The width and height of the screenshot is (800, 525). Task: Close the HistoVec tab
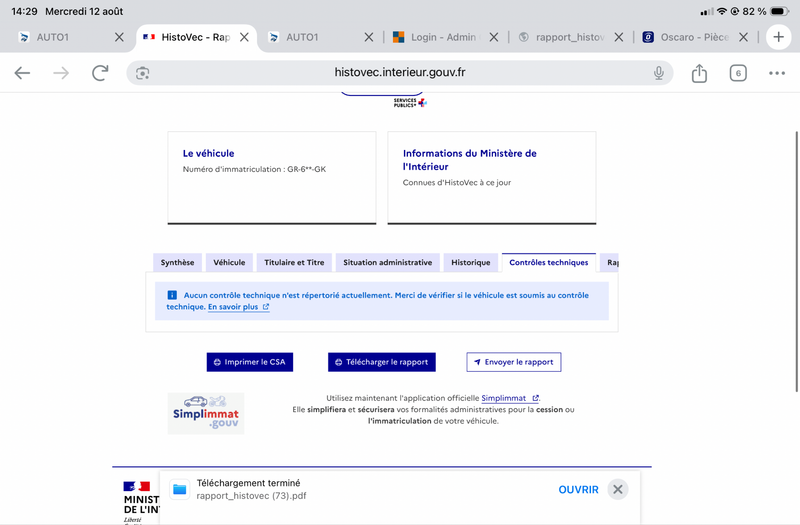[x=244, y=37]
